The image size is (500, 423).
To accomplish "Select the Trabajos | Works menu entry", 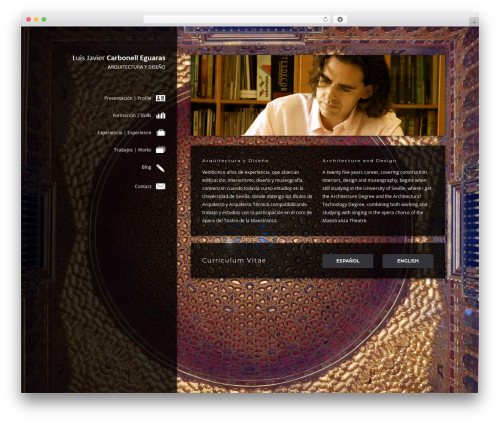I will point(132,150).
